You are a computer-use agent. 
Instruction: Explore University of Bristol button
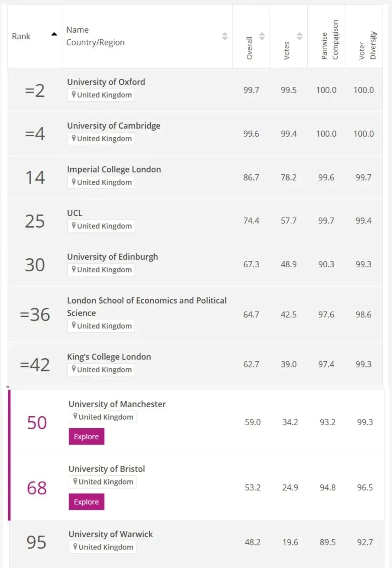(x=86, y=502)
